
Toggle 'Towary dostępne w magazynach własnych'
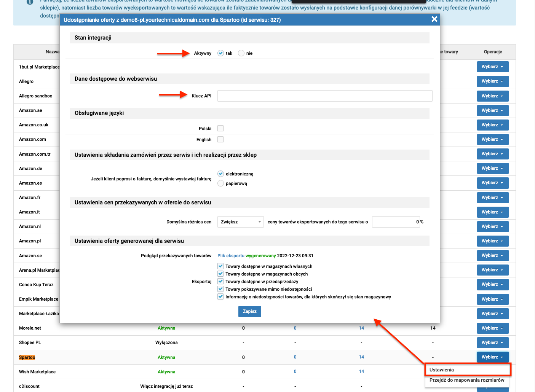pyautogui.click(x=220, y=266)
